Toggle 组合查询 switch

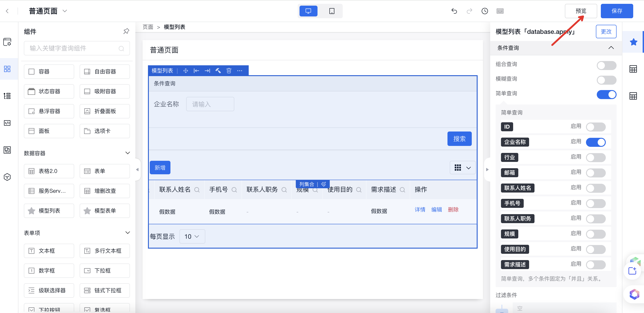606,66
